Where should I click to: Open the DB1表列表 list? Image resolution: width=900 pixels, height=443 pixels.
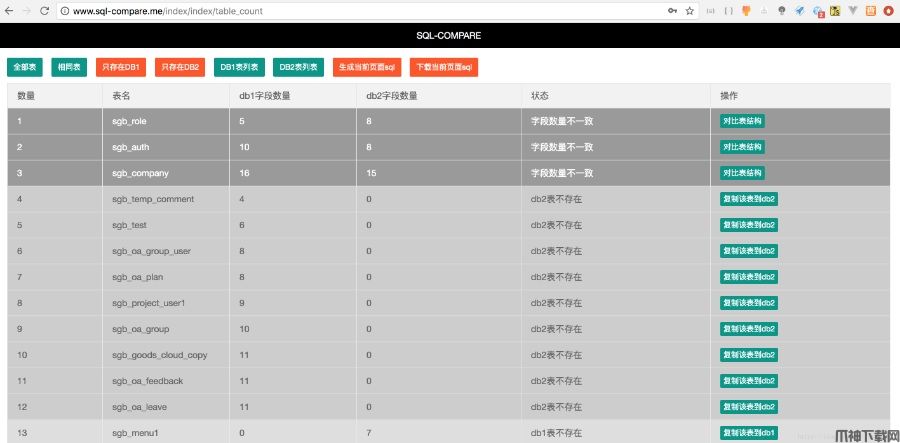tap(240, 67)
